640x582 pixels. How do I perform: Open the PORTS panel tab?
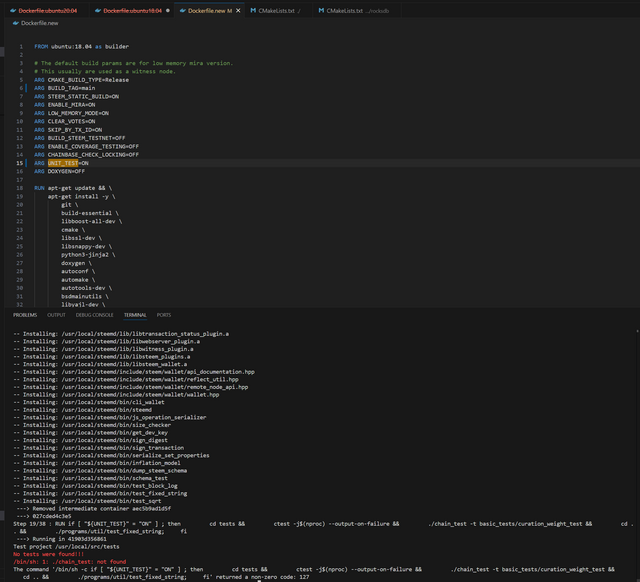pos(164,315)
